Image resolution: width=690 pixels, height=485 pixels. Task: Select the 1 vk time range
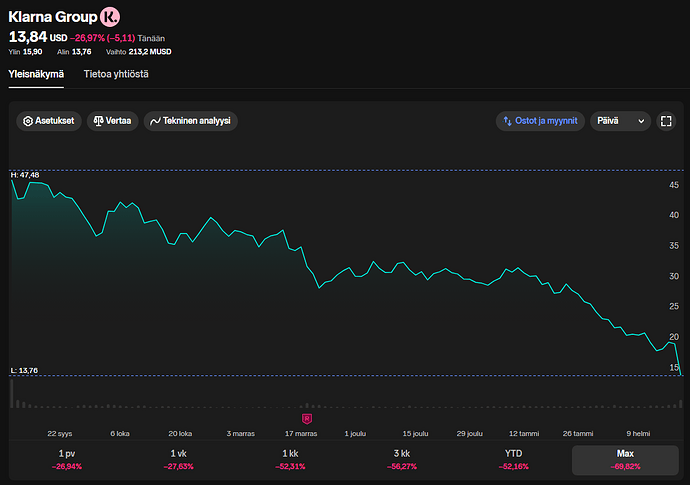[x=178, y=459]
